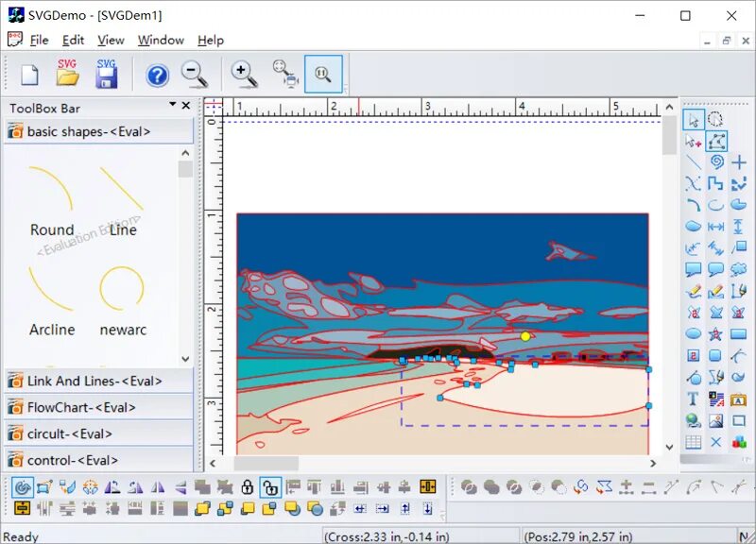Open the ToolBox Bar dropdown arrow

click(x=173, y=105)
